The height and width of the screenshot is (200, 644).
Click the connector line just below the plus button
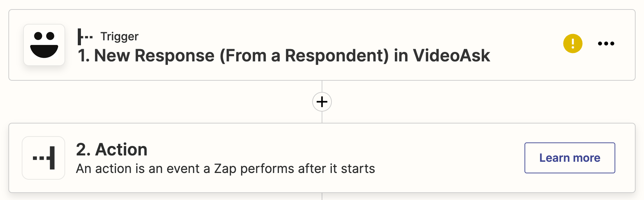pos(322,117)
